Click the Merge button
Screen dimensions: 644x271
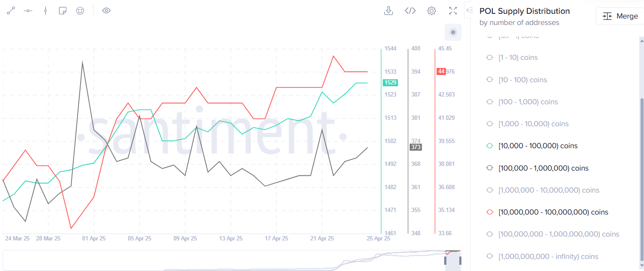[x=620, y=16]
